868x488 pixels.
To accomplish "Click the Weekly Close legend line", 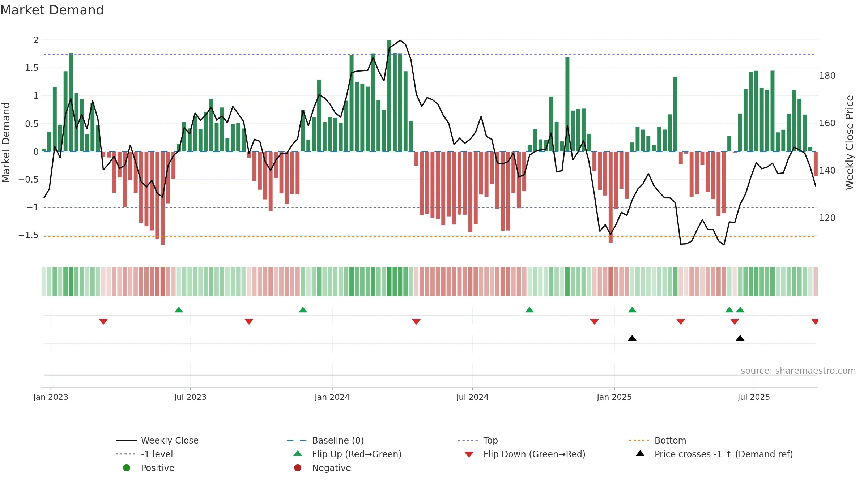I will click(x=126, y=440).
